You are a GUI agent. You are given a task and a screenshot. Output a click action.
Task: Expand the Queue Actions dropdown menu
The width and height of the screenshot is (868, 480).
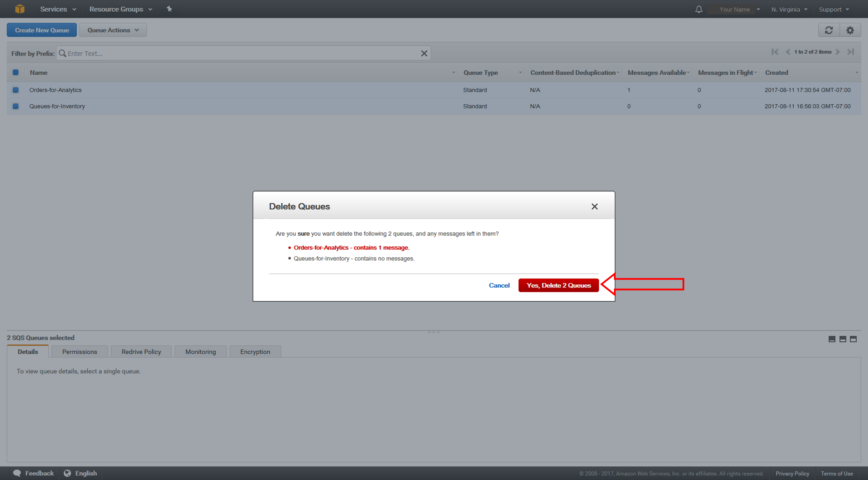pos(112,30)
